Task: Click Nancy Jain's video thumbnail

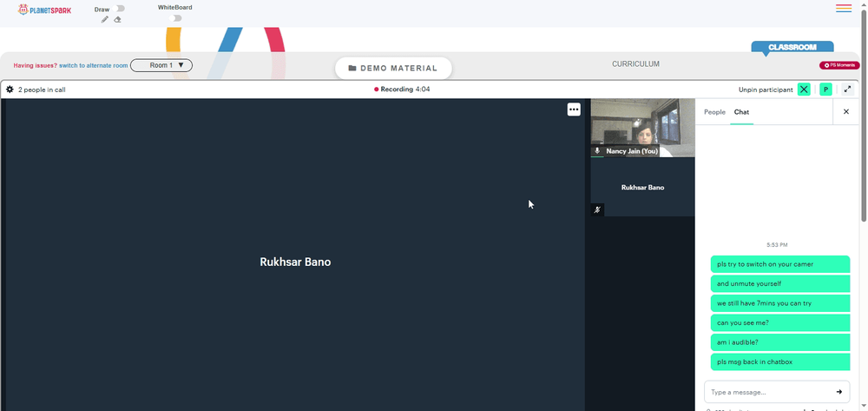Action: [x=642, y=128]
